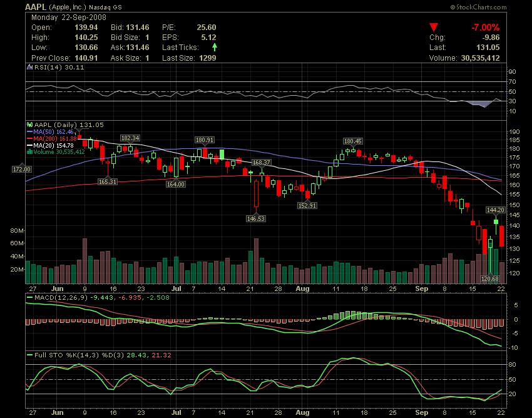Click the Chg value -9.86
Screen dimensions: 532x418
[x=491, y=38]
